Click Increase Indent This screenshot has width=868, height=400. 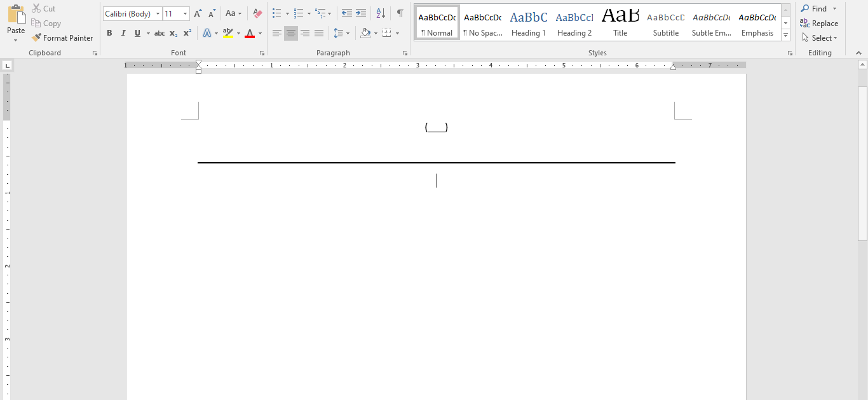[361, 13]
